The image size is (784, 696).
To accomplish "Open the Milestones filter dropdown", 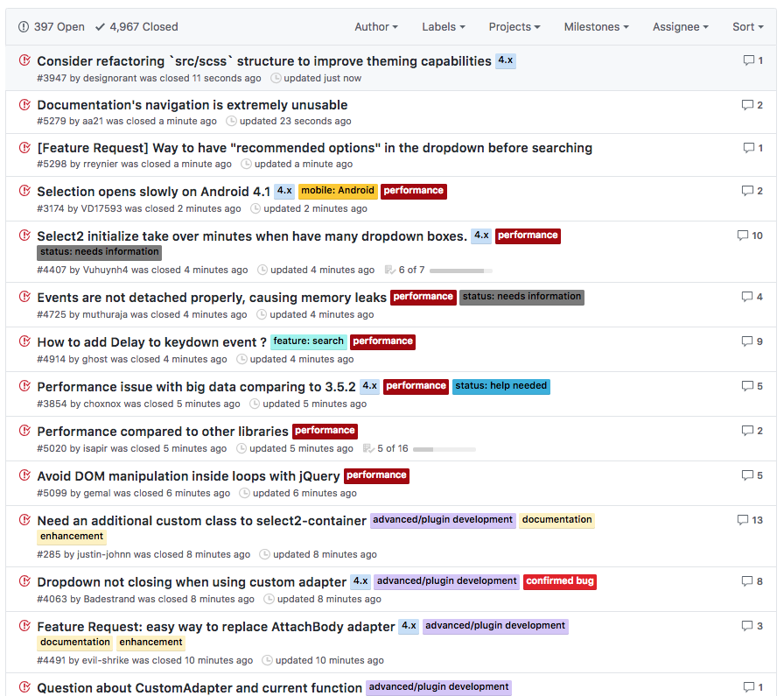I will tap(596, 26).
